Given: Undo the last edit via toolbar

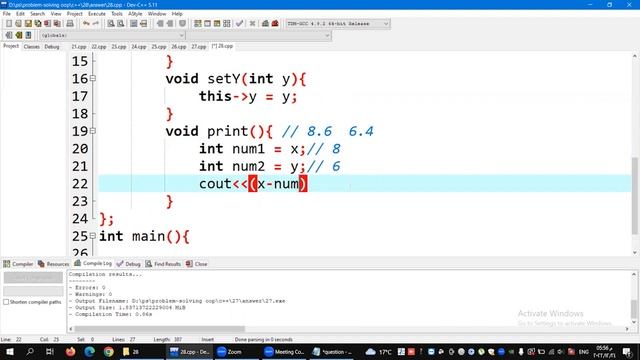Looking at the screenshot, I should point(86,24).
